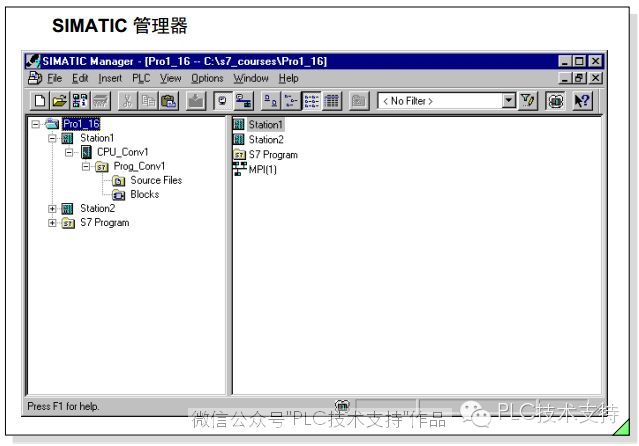Screen dimensions: 639x446
Task: Select CPU_Conv1 in the tree
Action: point(123,152)
